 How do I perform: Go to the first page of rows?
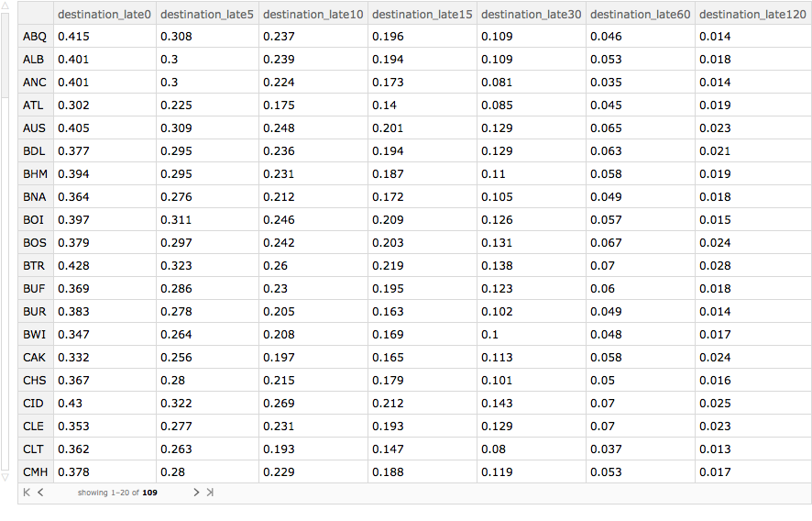[27, 493]
